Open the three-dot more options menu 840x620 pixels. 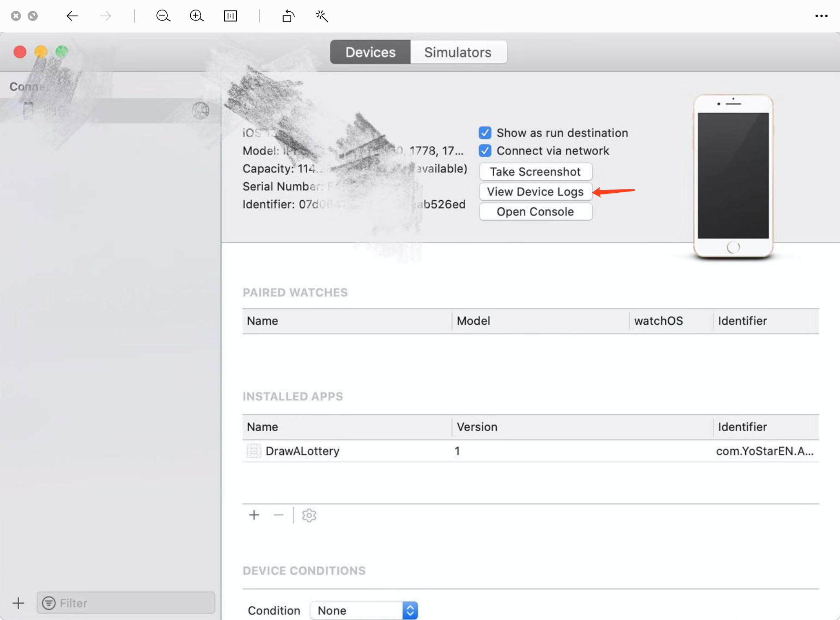(x=821, y=16)
